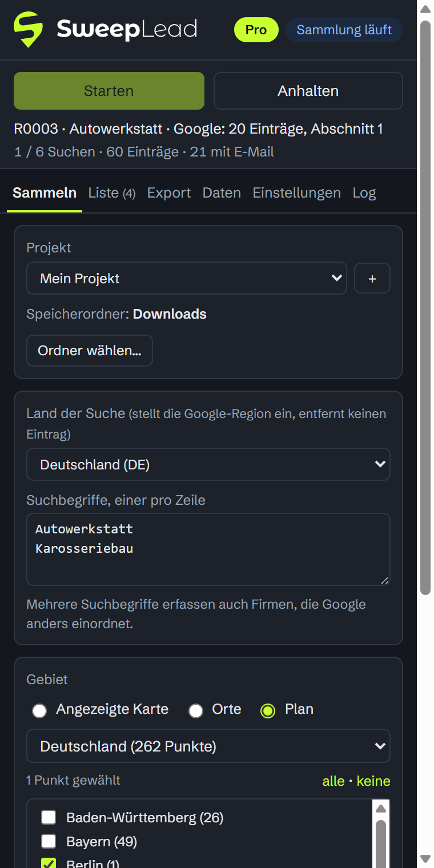Viewport: 434px width, 868px height.
Task: Check the Bayern (49) checkbox
Action: click(x=49, y=841)
